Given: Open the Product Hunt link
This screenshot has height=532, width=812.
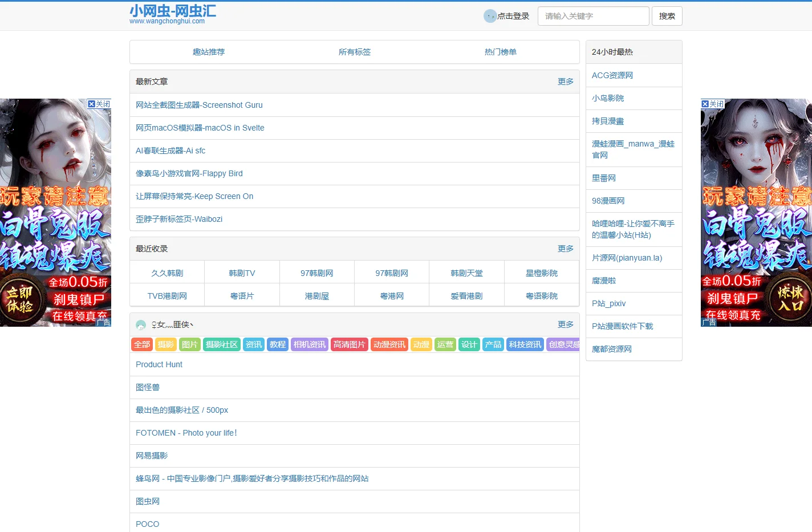Looking at the screenshot, I should pos(159,364).
